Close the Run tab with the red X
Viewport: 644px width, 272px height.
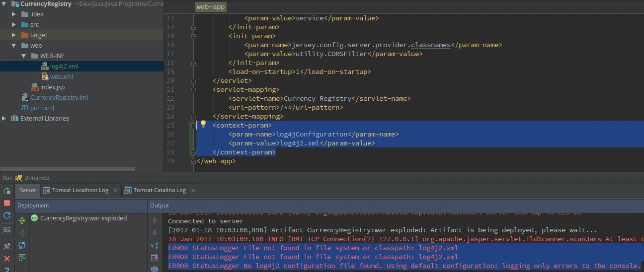(x=7, y=259)
